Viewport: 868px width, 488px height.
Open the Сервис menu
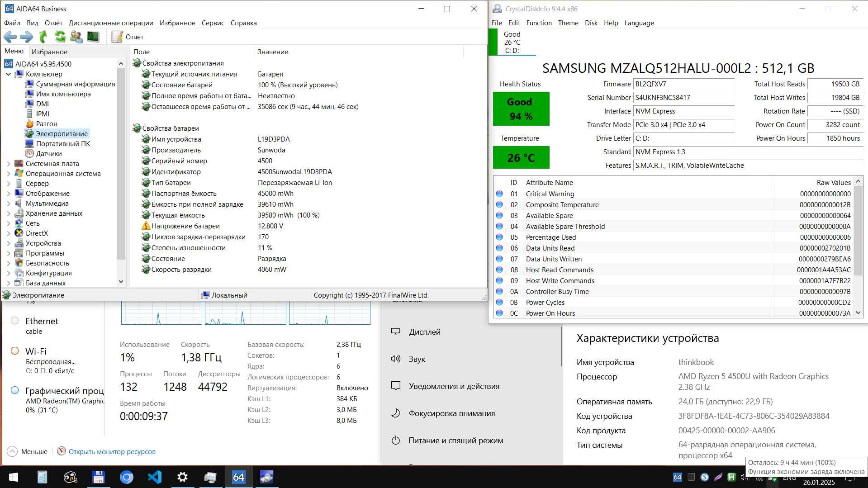pos(213,23)
